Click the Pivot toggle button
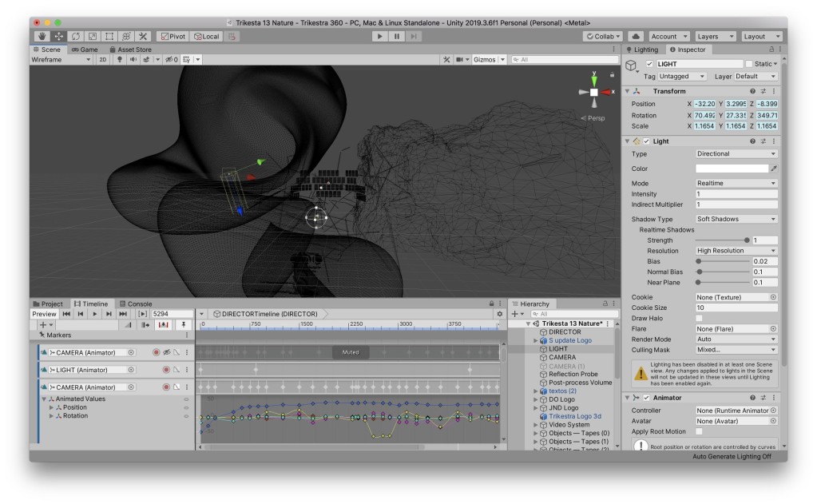 pos(173,36)
